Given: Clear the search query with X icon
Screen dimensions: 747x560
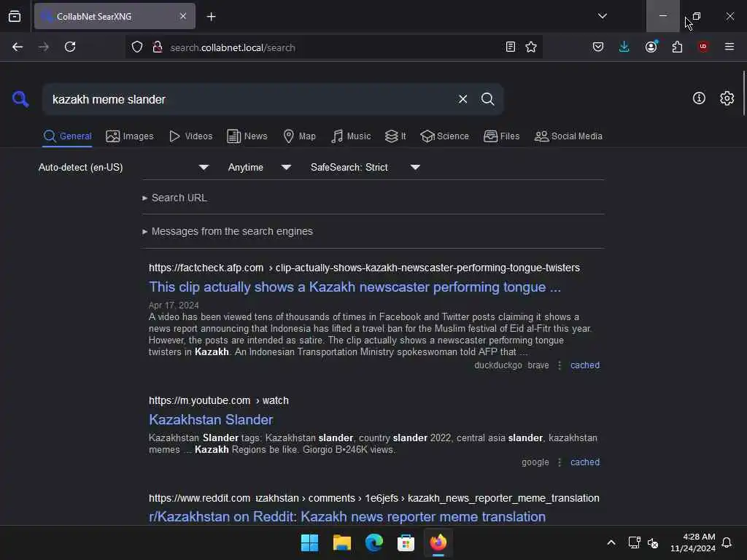Looking at the screenshot, I should pos(462,99).
